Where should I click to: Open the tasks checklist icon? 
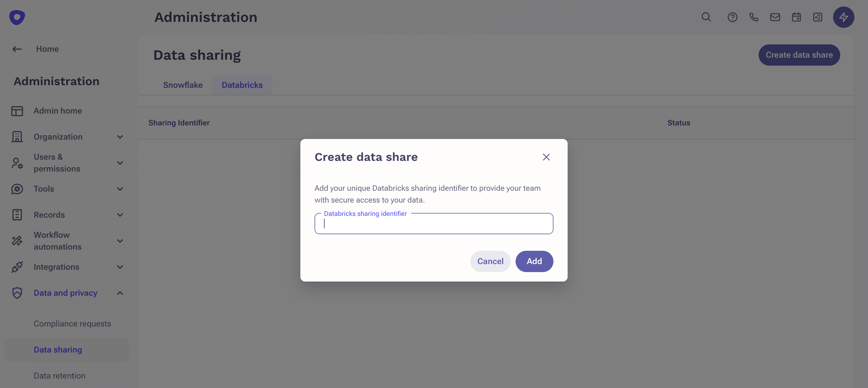click(817, 17)
